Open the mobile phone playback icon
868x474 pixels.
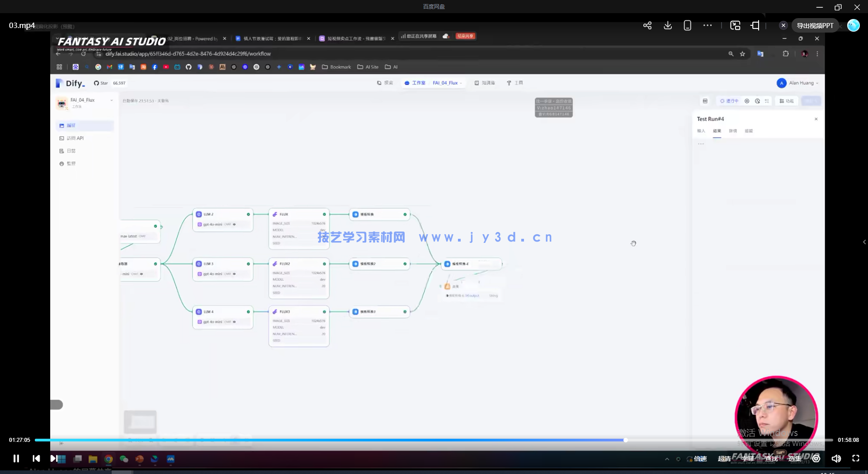(687, 26)
